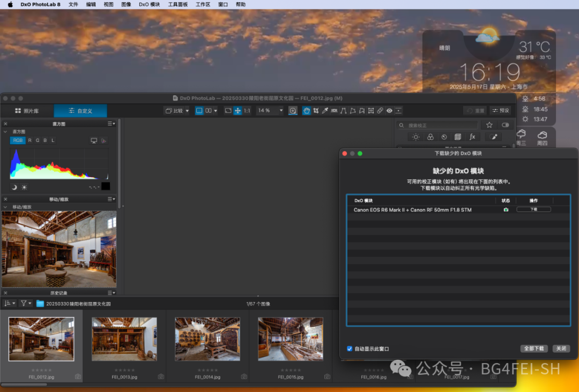The image size is (579, 392).
Task: Open the filter dropdown in filmstrip
Action: pos(26,303)
